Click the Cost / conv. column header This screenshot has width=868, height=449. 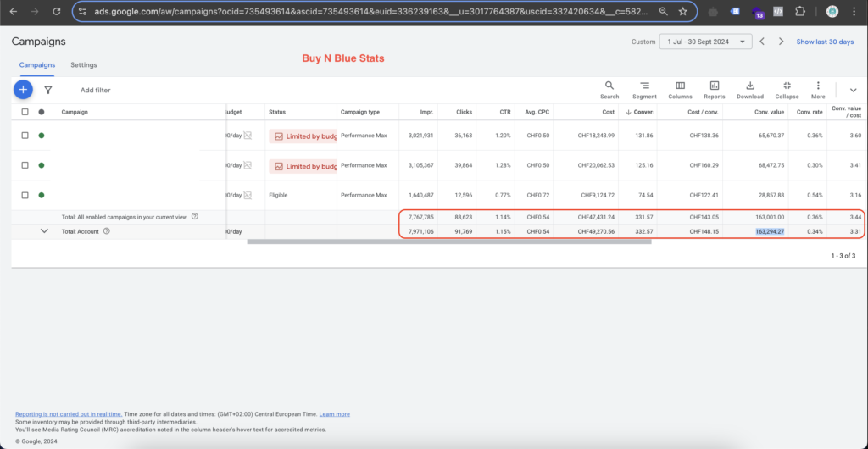704,112
